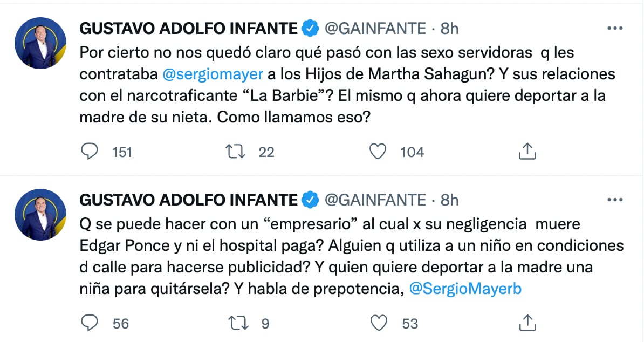This screenshot has width=644, height=342.
Task: Retweet the first tweet
Action: pyautogui.click(x=235, y=152)
